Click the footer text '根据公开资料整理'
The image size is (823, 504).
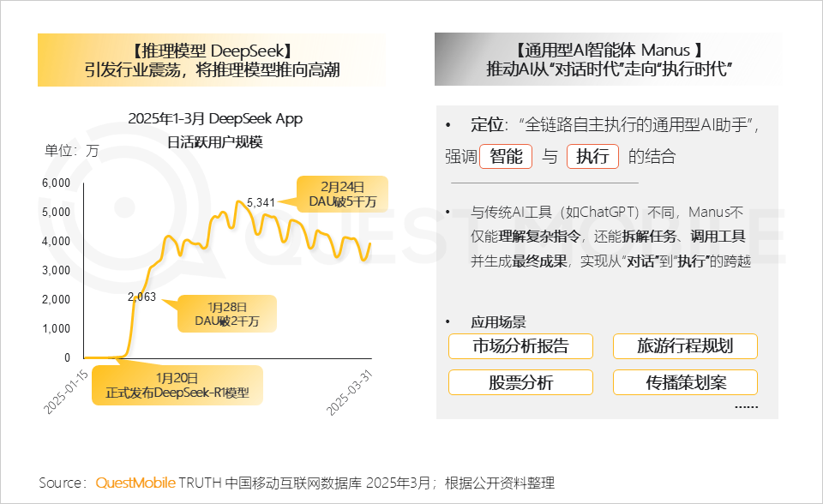500,483
